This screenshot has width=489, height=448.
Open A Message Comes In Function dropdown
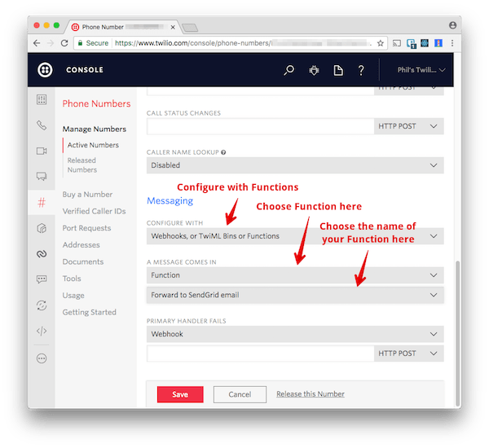[295, 275]
